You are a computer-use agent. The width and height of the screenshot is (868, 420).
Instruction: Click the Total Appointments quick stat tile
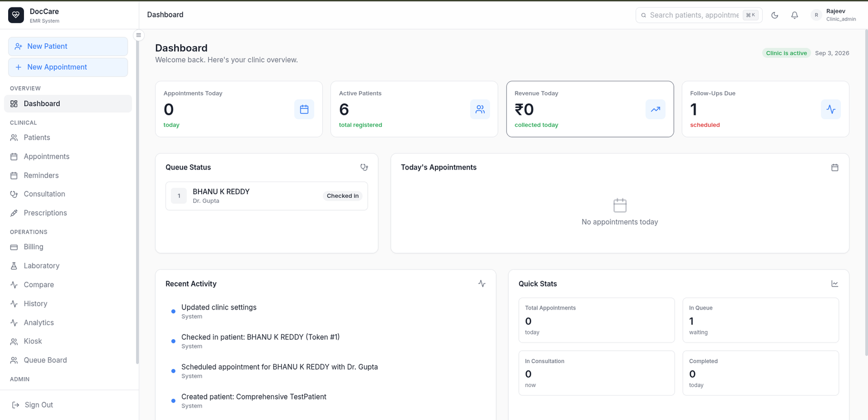pyautogui.click(x=597, y=320)
